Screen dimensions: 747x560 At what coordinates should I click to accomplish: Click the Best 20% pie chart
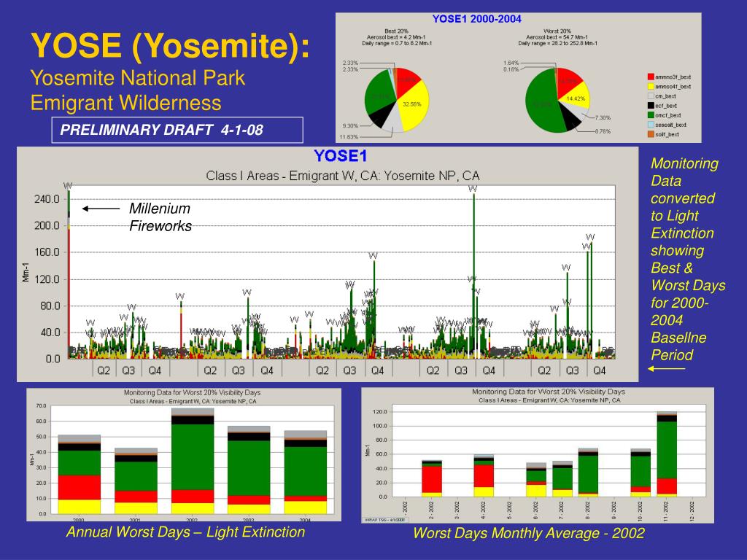(x=396, y=100)
